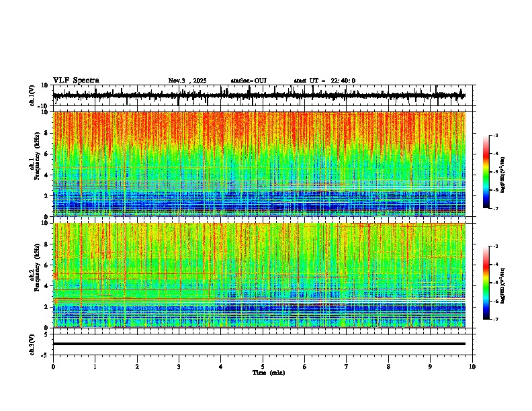Click the "ch.3(V)" axis label

32,345
